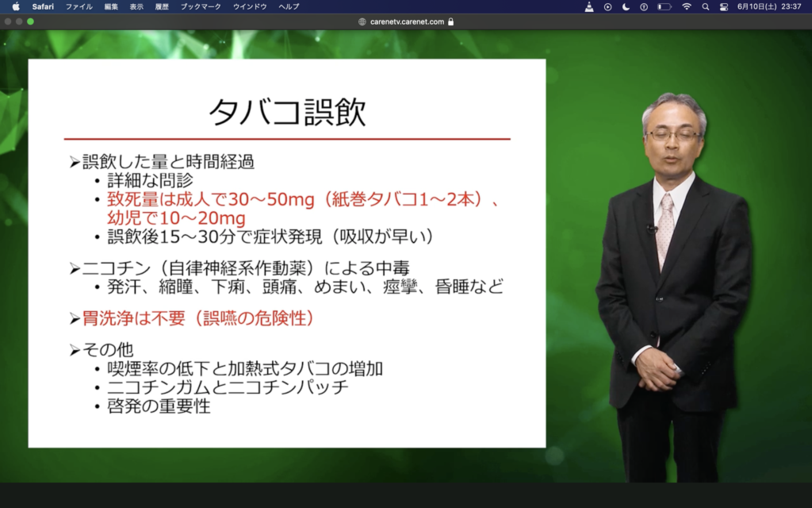Expand the 編集 menu
Viewport: 812px width, 508px height.
click(111, 6)
